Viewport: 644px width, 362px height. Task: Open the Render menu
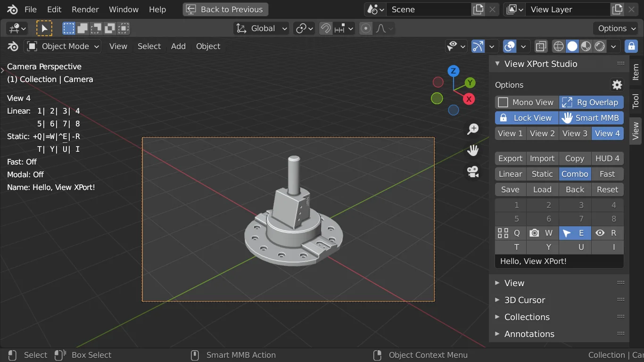coord(85,9)
